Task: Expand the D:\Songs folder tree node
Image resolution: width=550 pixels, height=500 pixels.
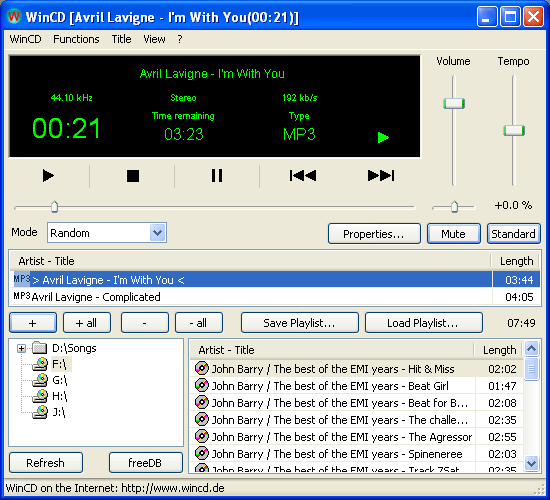Action: pyautogui.click(x=21, y=348)
